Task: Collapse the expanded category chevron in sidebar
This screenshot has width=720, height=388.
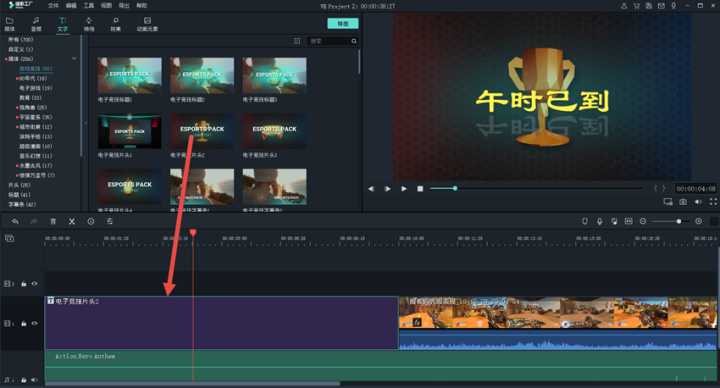Action: (74, 59)
